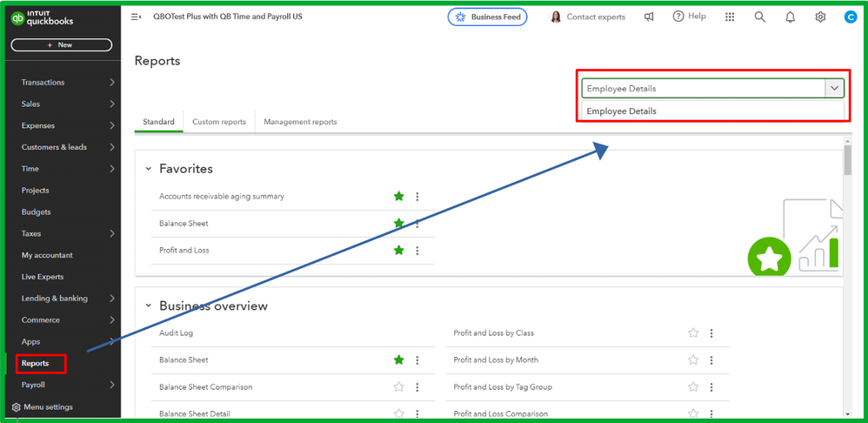Favorite Profit and Loss by Tag Group star

693,387
